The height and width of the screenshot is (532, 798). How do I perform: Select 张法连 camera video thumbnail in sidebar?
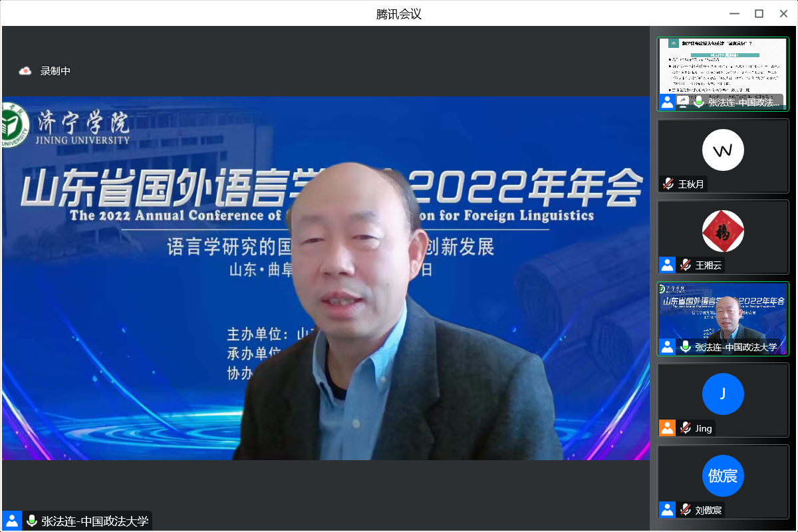pos(722,313)
